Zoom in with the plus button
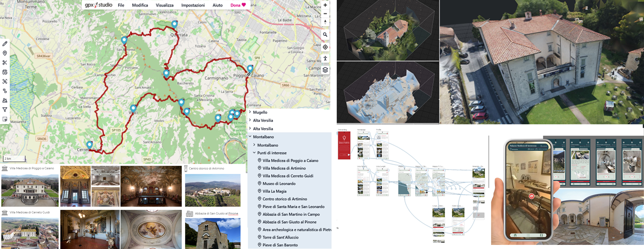This screenshot has height=249, width=644. coord(325,5)
